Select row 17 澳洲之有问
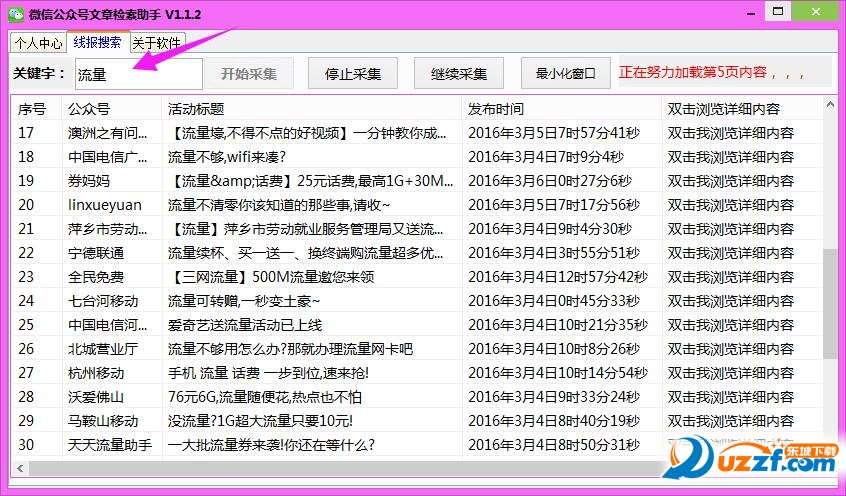This screenshot has width=846, height=496. pyautogui.click(x=418, y=133)
